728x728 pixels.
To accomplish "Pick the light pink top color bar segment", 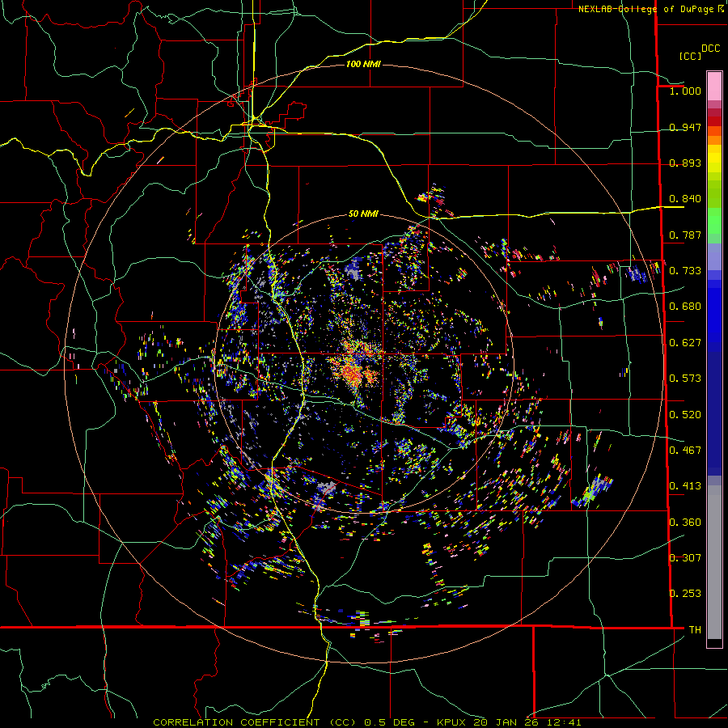I will pos(714,86).
